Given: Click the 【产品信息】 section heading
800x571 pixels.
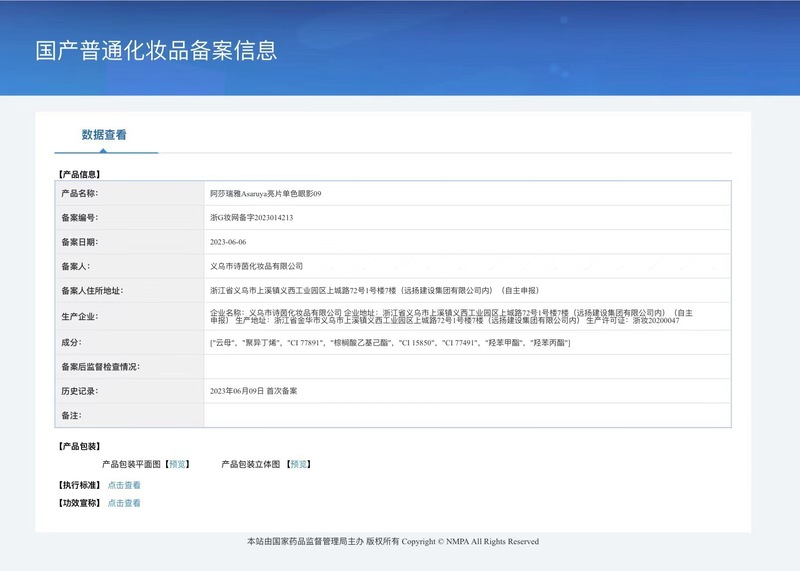Looking at the screenshot, I should coord(79,174).
